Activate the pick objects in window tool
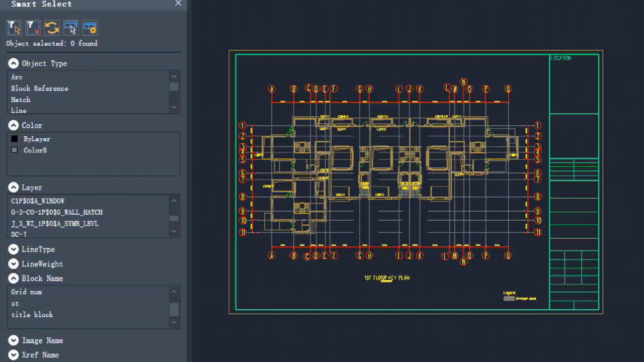The height and width of the screenshot is (362, 644). [70, 28]
